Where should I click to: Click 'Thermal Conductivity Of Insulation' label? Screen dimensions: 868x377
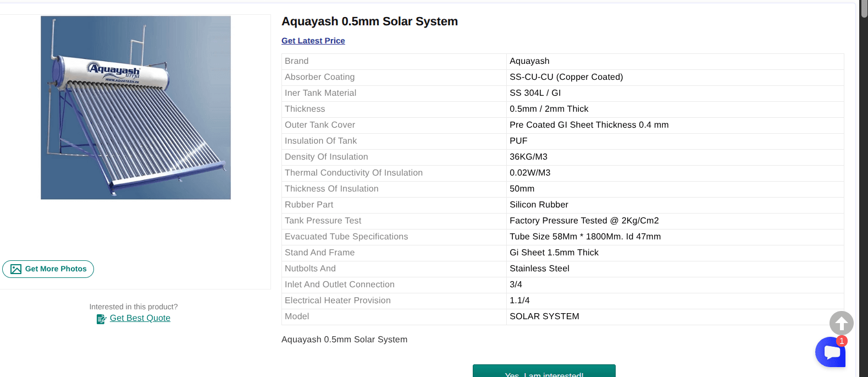click(353, 173)
